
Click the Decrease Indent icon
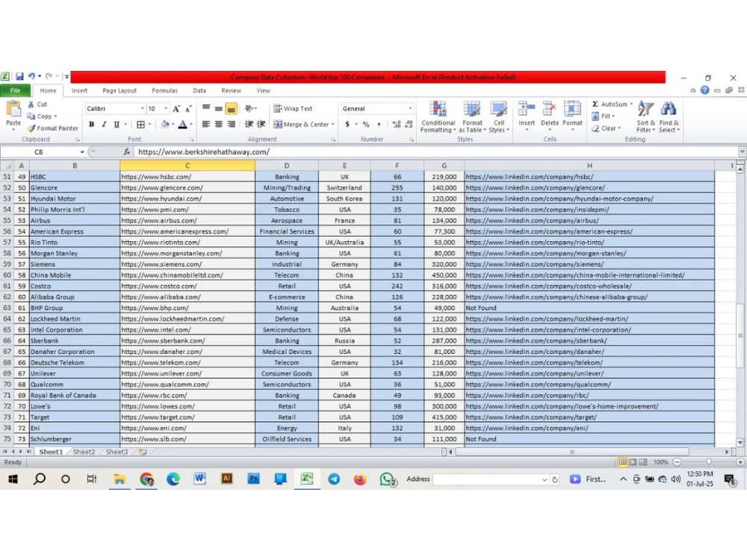click(x=249, y=124)
